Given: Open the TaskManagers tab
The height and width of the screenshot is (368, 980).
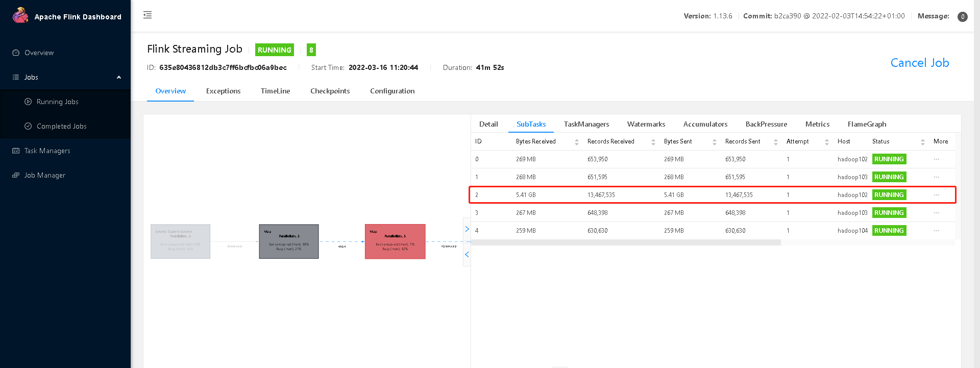Looking at the screenshot, I should pyautogui.click(x=586, y=124).
